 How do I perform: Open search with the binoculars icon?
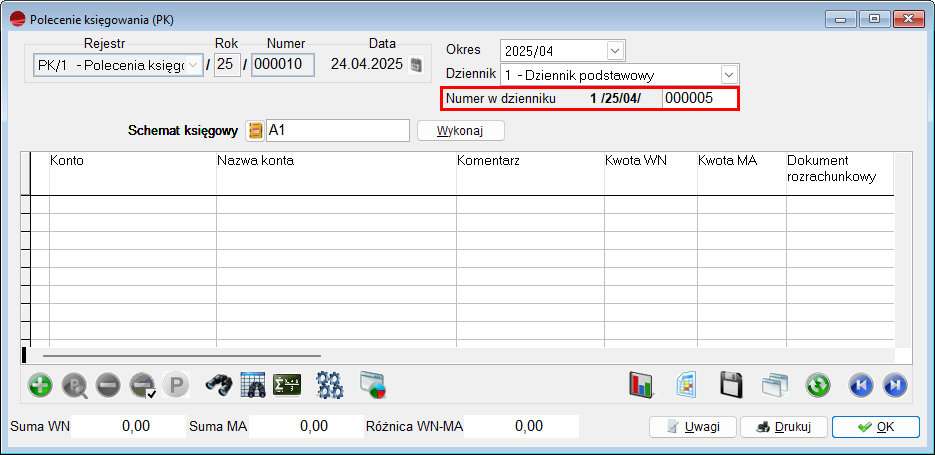pyautogui.click(x=218, y=385)
